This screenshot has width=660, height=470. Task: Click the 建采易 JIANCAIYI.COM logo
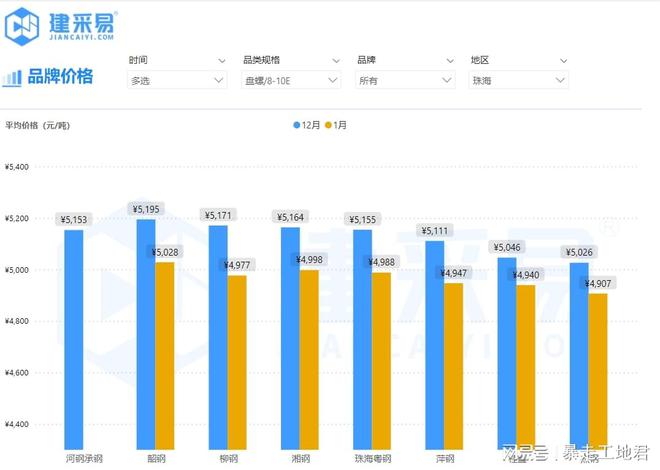pyautogui.click(x=60, y=27)
